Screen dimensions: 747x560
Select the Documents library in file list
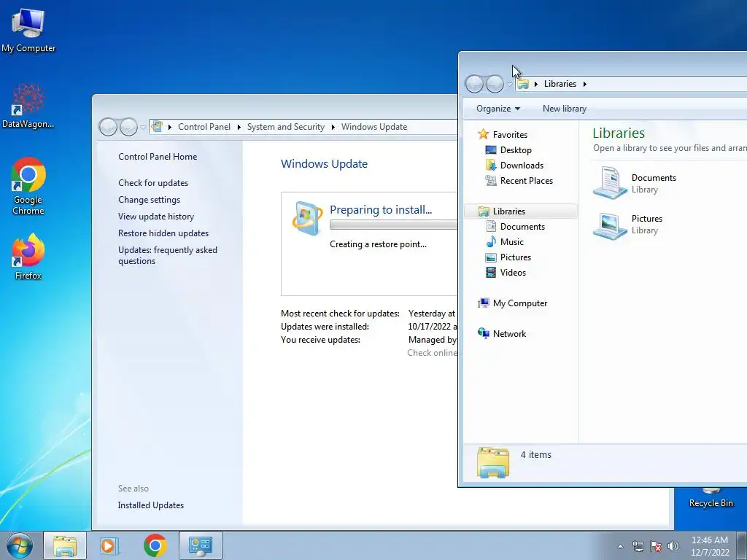[635, 183]
